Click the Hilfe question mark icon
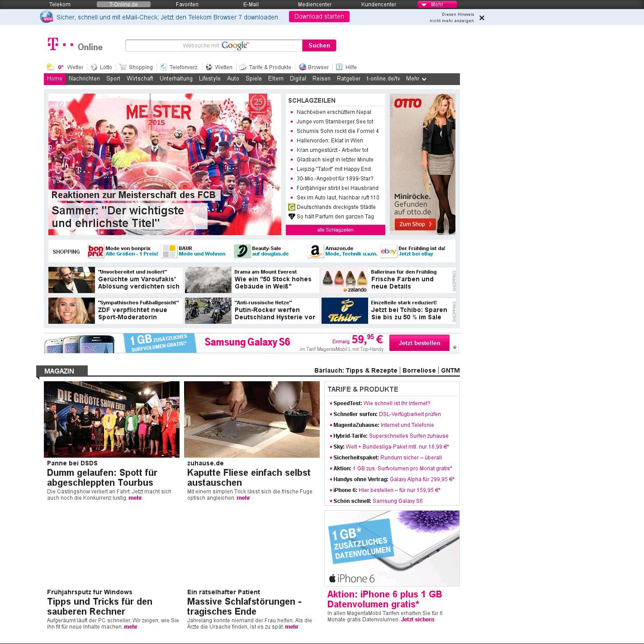The height and width of the screenshot is (644, 644). pyautogui.click(x=339, y=67)
